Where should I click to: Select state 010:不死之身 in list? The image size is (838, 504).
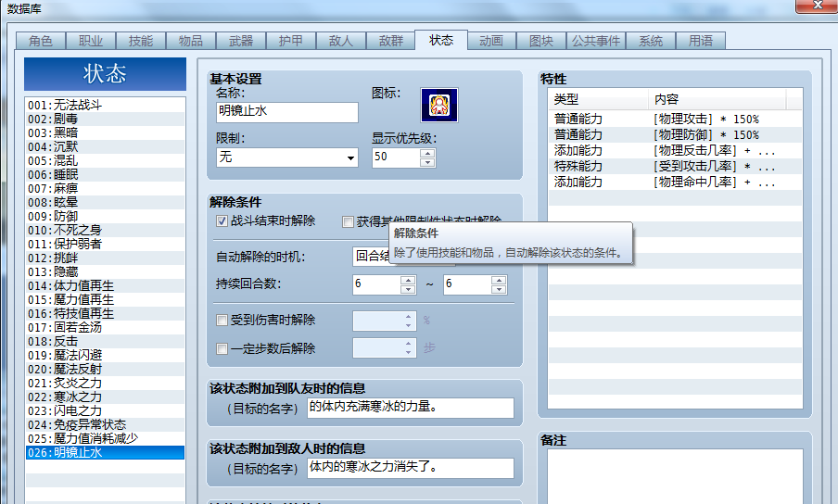coord(106,230)
